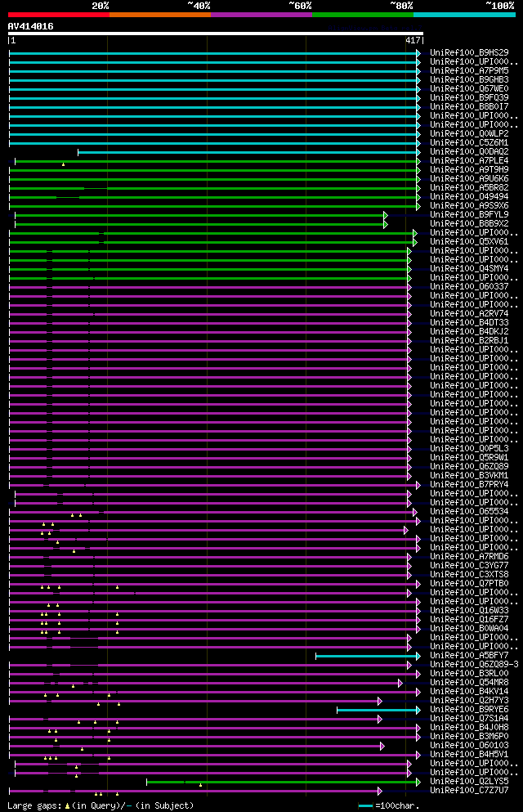This screenshot has width=523, height=812.
Task: Click the green ~80% identity legend segment
Action: coord(363,15)
